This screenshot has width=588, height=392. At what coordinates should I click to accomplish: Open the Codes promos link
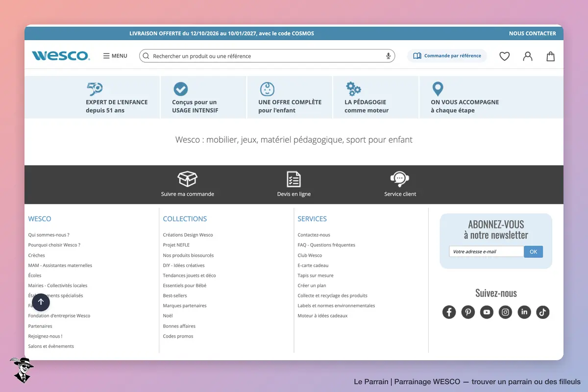pos(178,336)
